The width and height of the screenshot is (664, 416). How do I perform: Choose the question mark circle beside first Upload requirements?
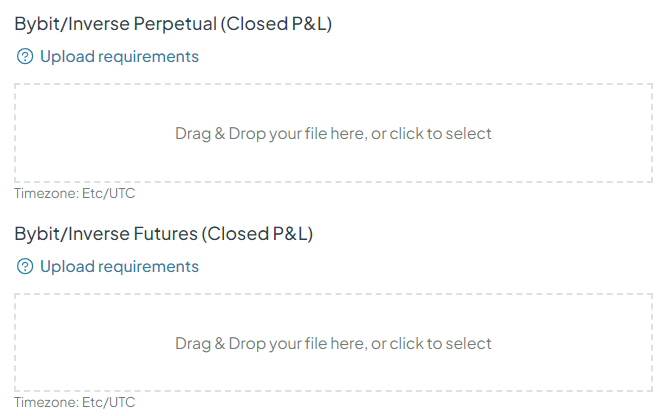(25, 56)
